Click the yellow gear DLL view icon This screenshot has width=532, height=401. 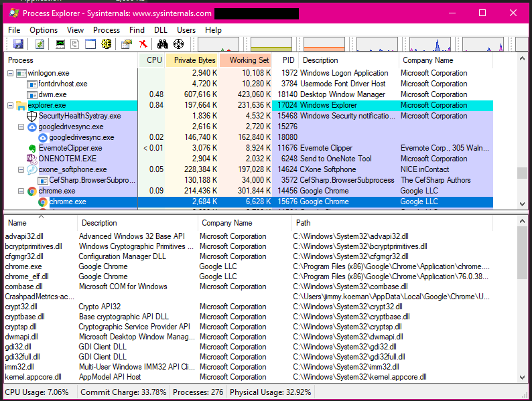pyautogui.click(x=106, y=44)
